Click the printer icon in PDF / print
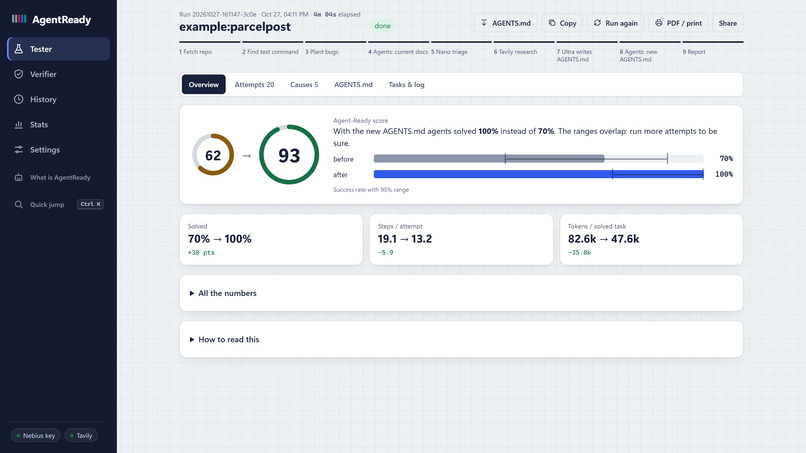This screenshot has width=806, height=453. [658, 23]
